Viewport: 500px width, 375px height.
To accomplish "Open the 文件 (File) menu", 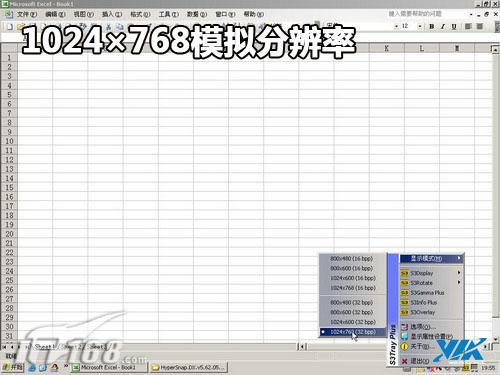I will pyautogui.click(x=27, y=14).
